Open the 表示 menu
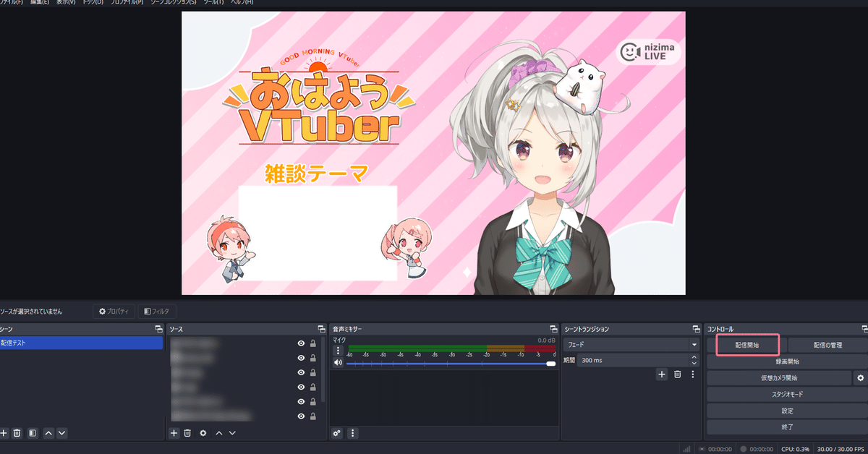Image resolution: width=868 pixels, height=454 pixels. 66,3
